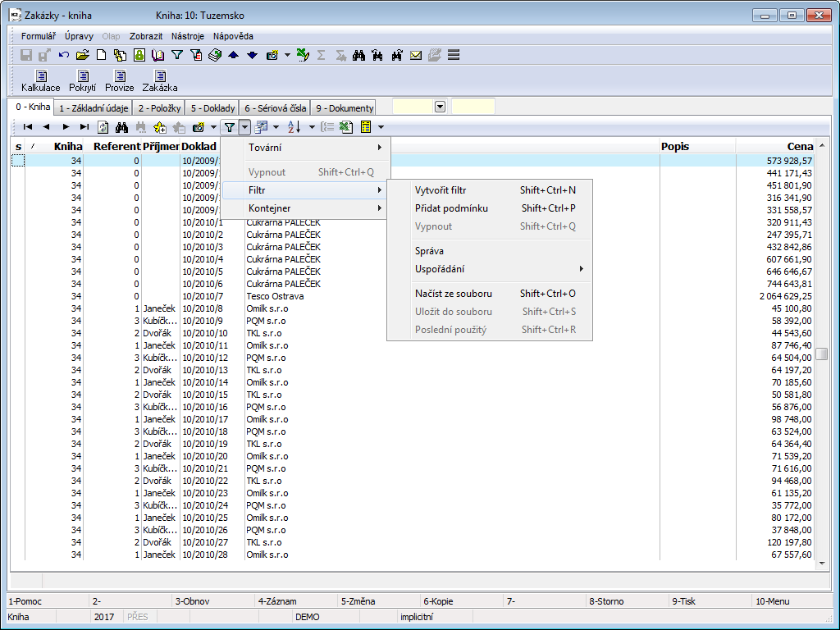This screenshot has width=840, height=630.
Task: Expand the A-Z sort dropdown arrow
Action: tap(312, 127)
